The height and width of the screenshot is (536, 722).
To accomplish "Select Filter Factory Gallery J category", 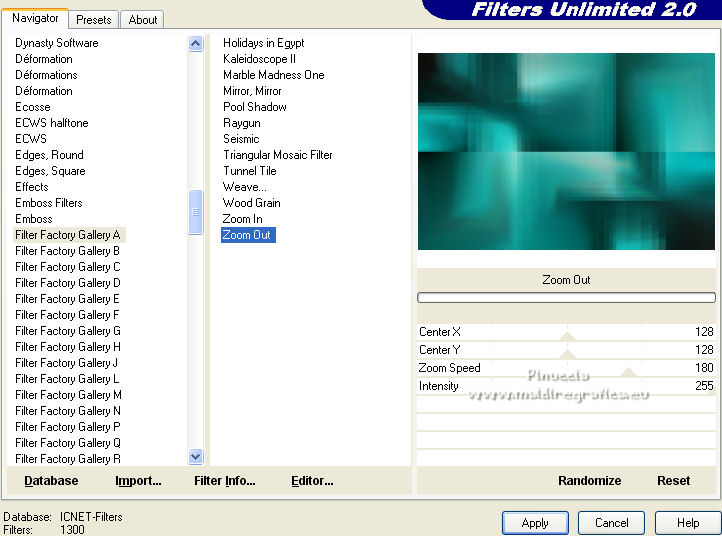I will coord(66,363).
